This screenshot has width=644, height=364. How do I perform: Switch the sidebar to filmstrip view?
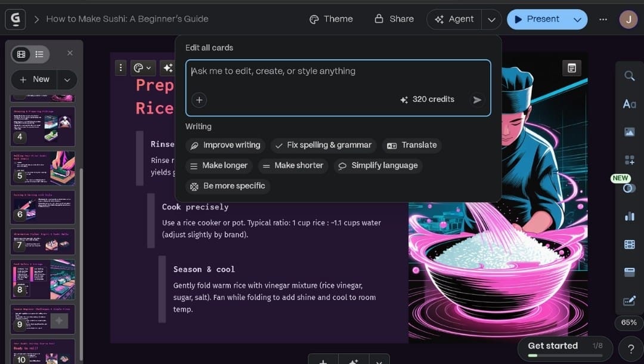[x=21, y=54]
